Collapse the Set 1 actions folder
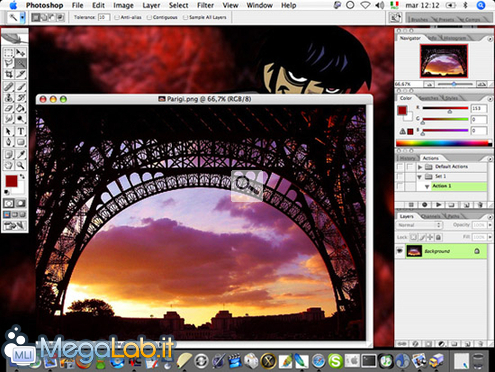The width and height of the screenshot is (495, 372). click(x=420, y=176)
